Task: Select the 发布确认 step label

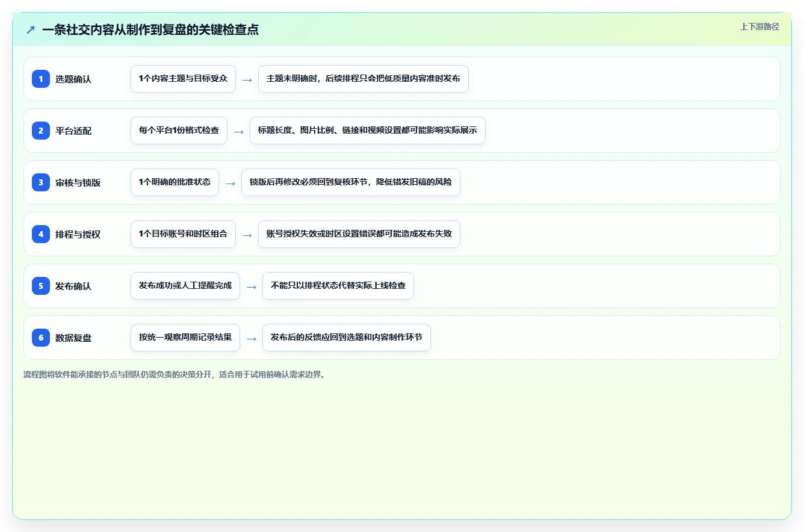Action: tap(73, 286)
